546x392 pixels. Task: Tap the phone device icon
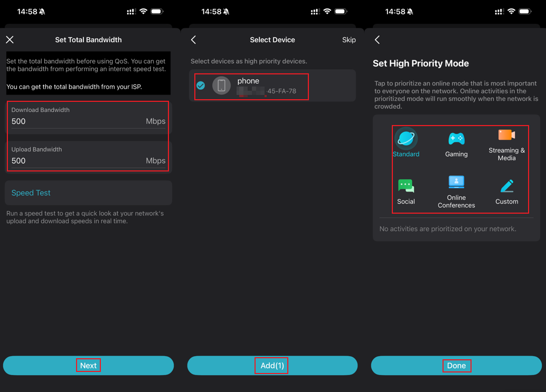(x=221, y=85)
